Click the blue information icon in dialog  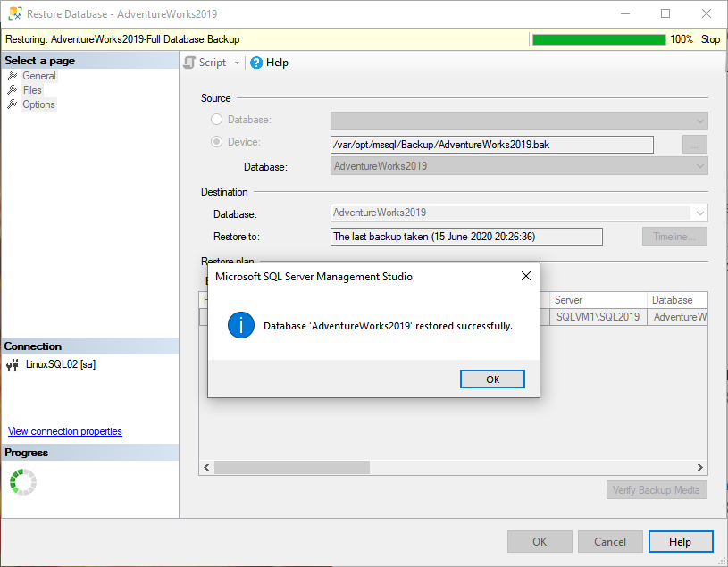point(241,325)
